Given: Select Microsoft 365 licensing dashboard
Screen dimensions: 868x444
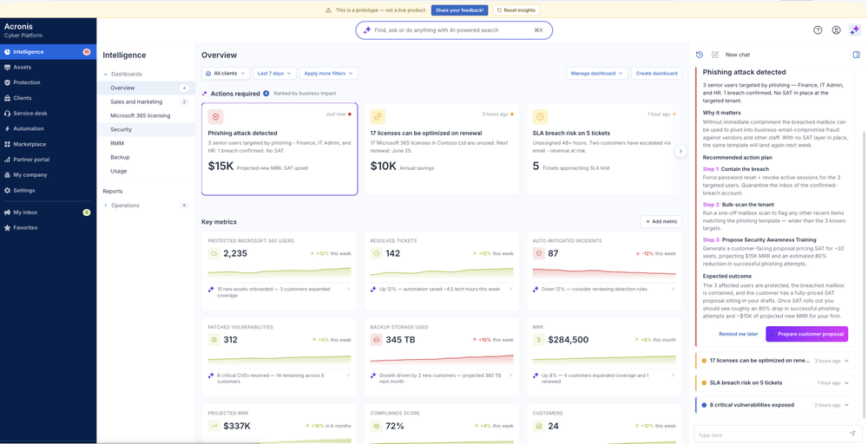Looking at the screenshot, I should point(146,115).
